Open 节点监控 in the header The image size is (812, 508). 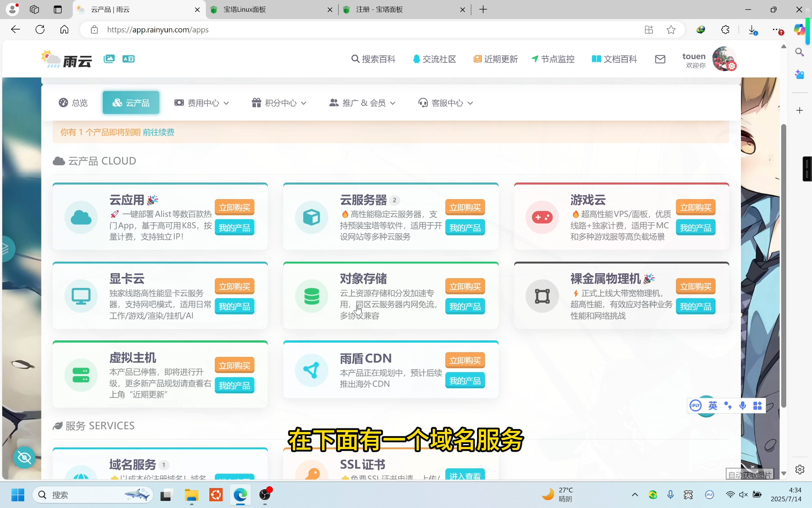(x=553, y=59)
